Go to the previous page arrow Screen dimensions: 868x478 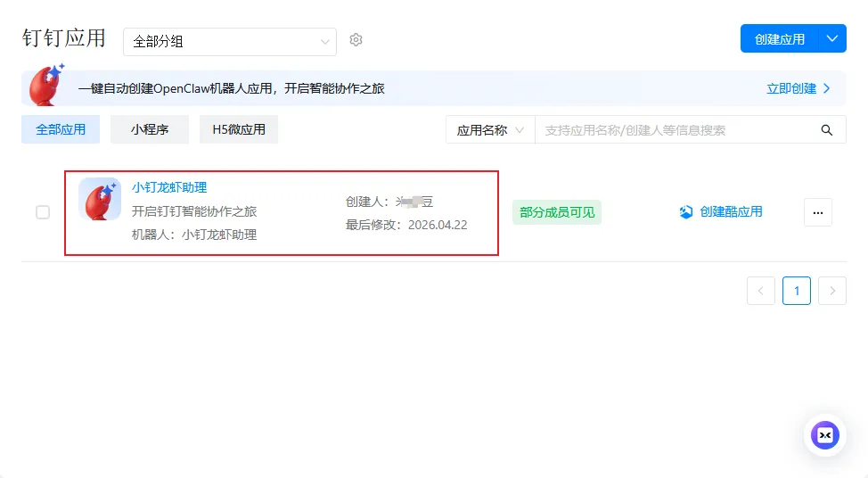tap(760, 291)
